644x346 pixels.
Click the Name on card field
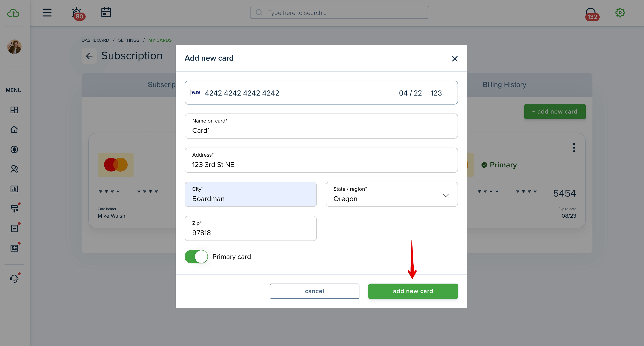coord(321,126)
